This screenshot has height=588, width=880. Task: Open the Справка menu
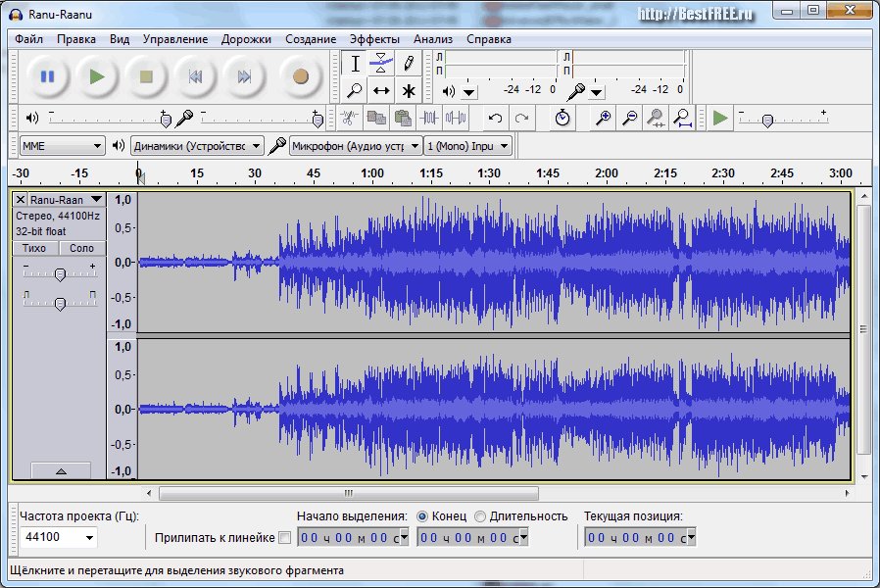[489, 39]
